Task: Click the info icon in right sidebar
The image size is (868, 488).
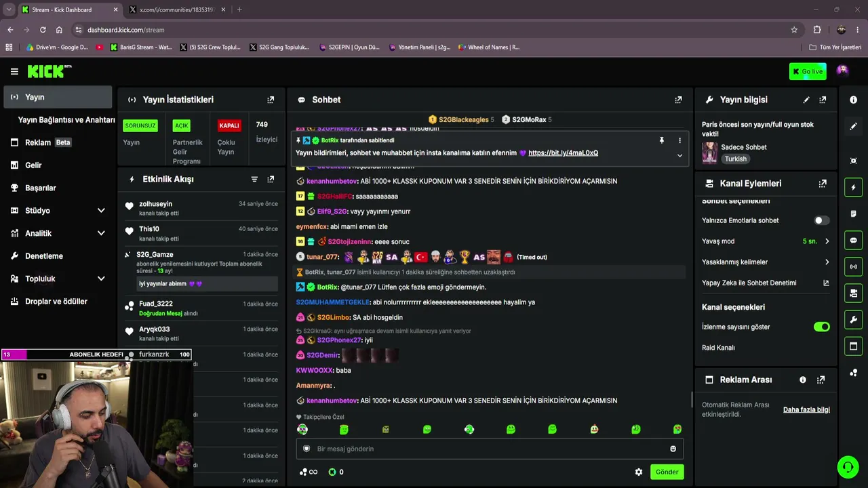Action: pyautogui.click(x=853, y=100)
